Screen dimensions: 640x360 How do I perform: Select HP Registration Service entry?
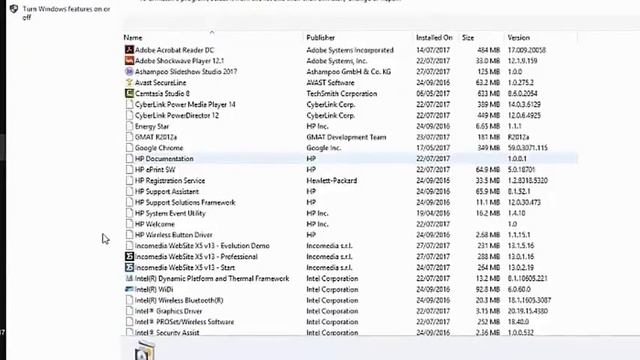click(170, 180)
